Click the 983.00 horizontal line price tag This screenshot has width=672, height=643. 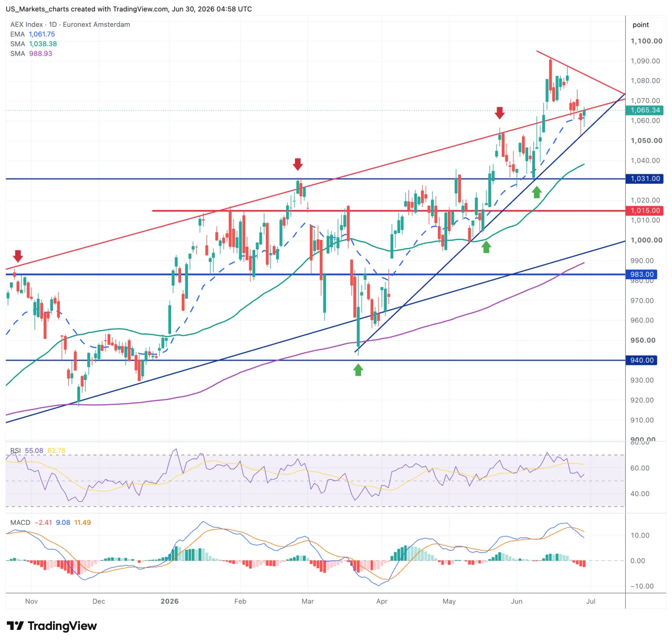click(x=642, y=275)
